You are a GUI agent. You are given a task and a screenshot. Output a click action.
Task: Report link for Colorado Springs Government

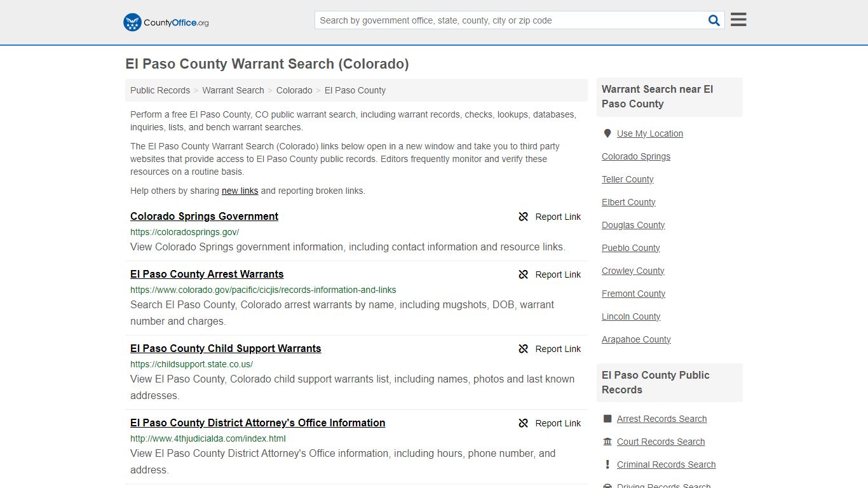(550, 217)
